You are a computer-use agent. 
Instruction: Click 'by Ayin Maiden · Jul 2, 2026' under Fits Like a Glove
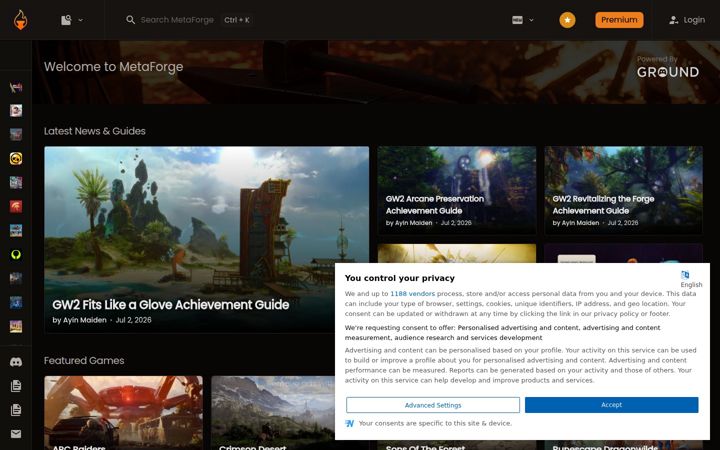coord(101,320)
